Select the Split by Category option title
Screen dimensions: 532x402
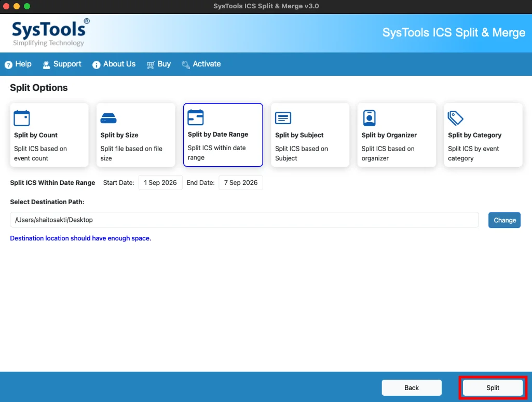[x=475, y=135]
